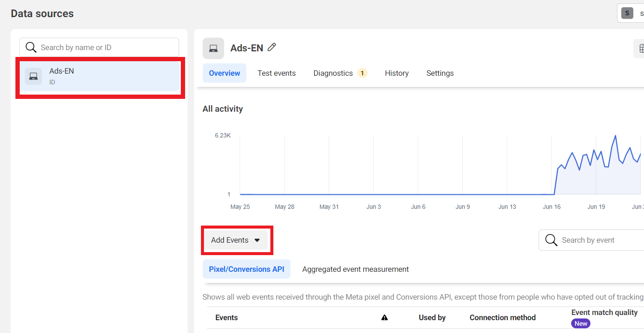Click the 6.23K value on the chart
The height and width of the screenshot is (333, 644).
click(x=223, y=135)
